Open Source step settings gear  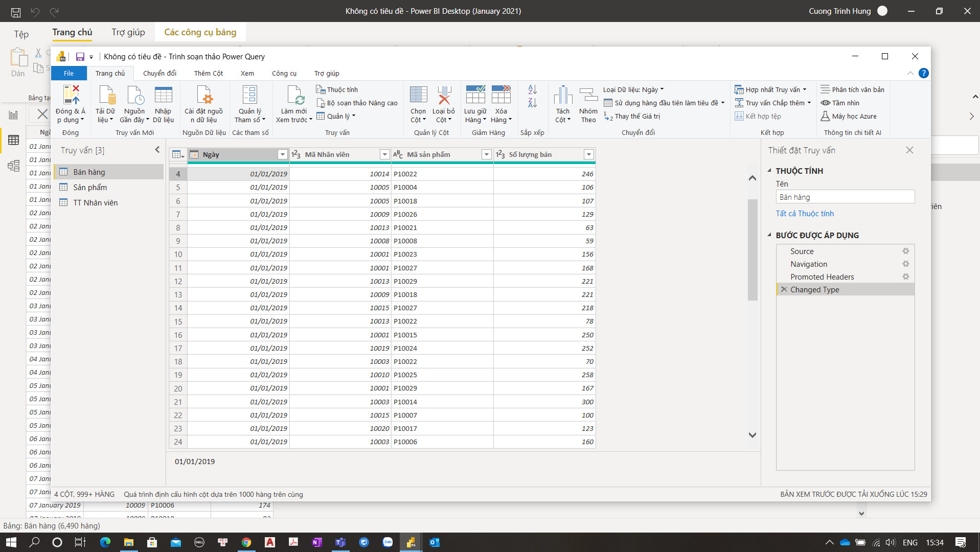coord(905,251)
